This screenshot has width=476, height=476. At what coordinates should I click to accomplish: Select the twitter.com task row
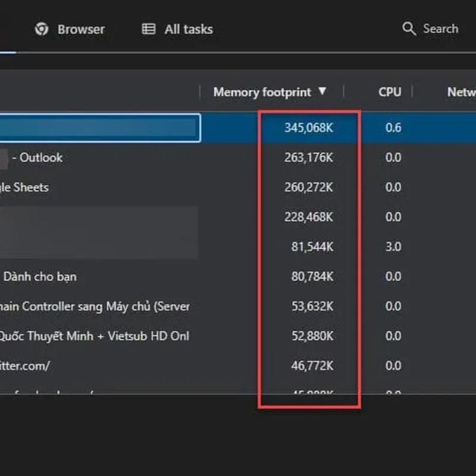25,366
